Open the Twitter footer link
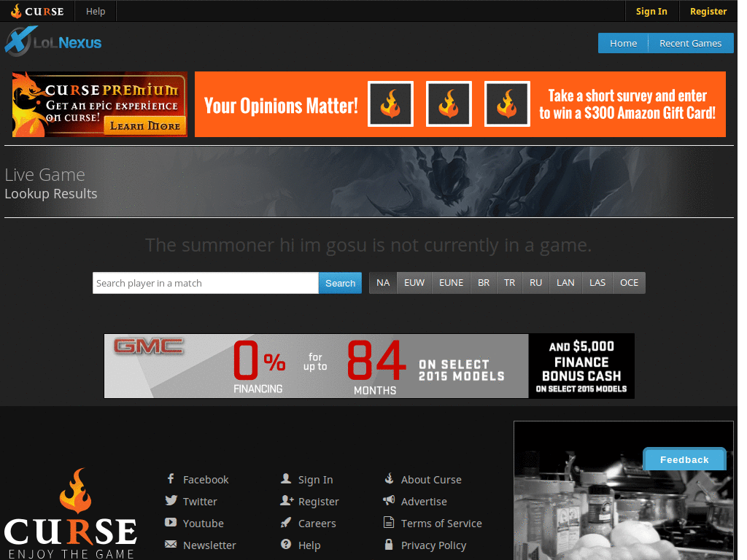 (x=200, y=502)
